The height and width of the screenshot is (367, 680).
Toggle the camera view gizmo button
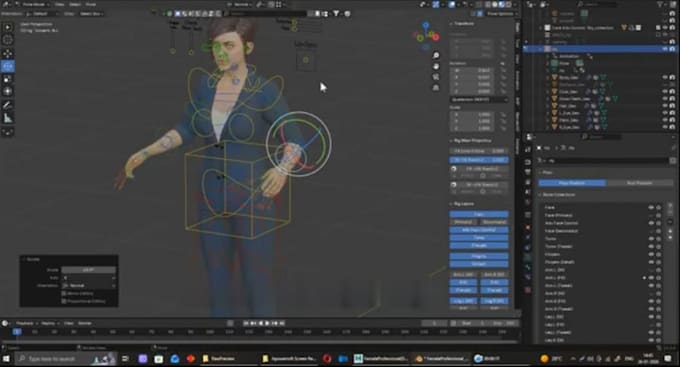(x=436, y=77)
